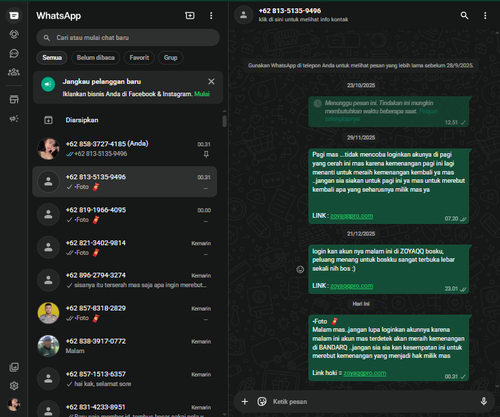Open the Chats icon in left sidebar
This screenshot has width=500, height=417.
click(x=14, y=15)
